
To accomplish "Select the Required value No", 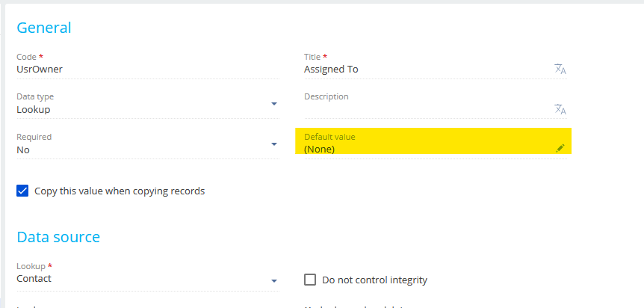I will 23,150.
